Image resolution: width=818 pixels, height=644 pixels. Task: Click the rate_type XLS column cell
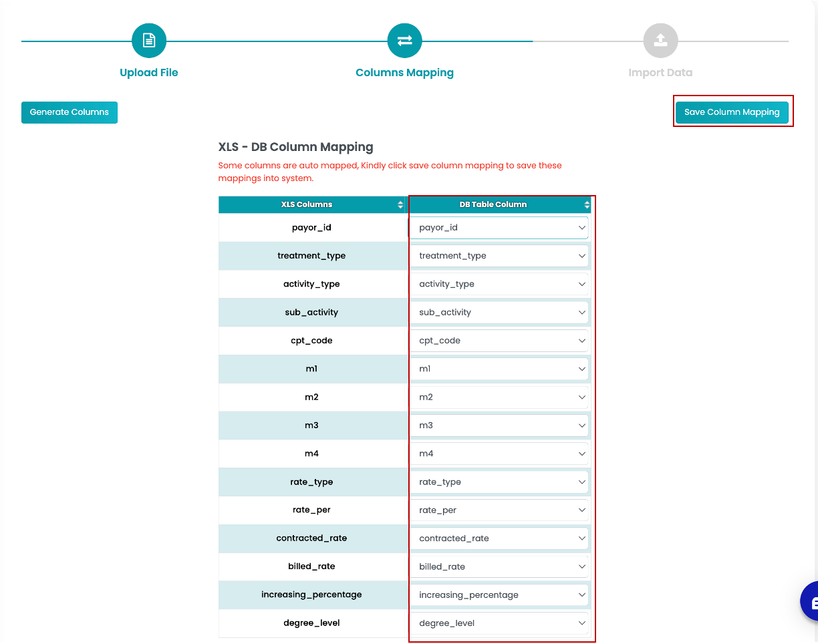(x=312, y=482)
